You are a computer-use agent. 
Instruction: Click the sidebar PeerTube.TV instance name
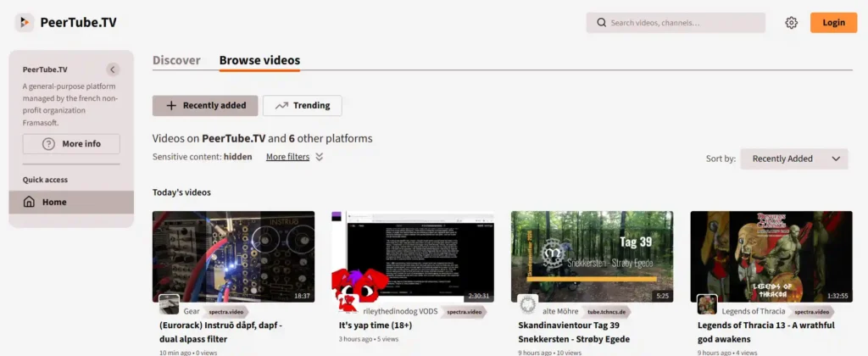[x=45, y=70]
